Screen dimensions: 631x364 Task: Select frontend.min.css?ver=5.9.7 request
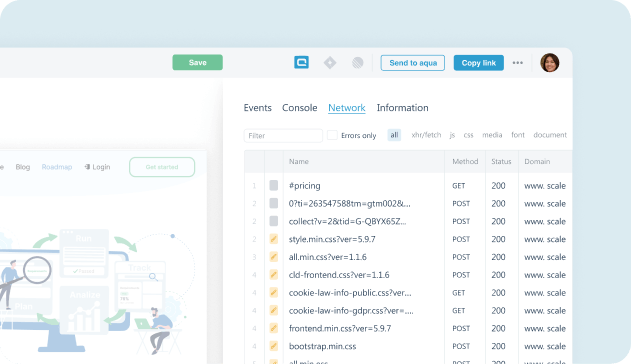(x=340, y=329)
